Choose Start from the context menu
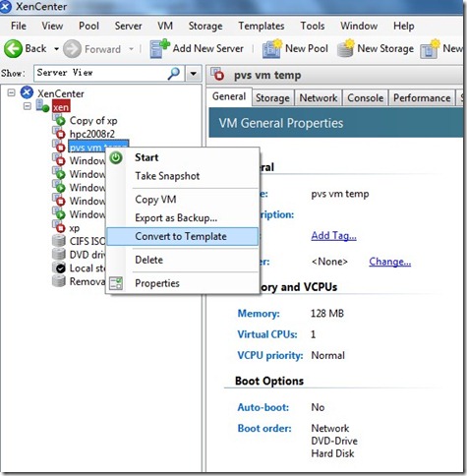Screen dimensions: 467x476 pos(183,157)
